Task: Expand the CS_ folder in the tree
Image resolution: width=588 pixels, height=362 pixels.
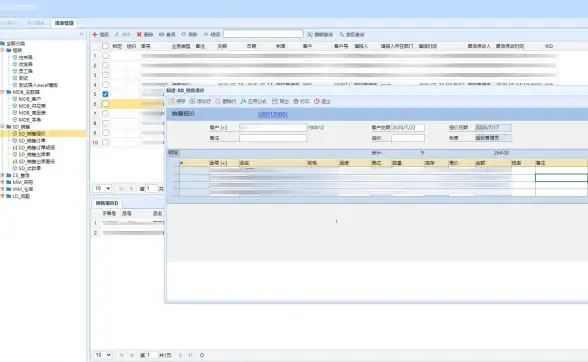Action: (x=3, y=175)
